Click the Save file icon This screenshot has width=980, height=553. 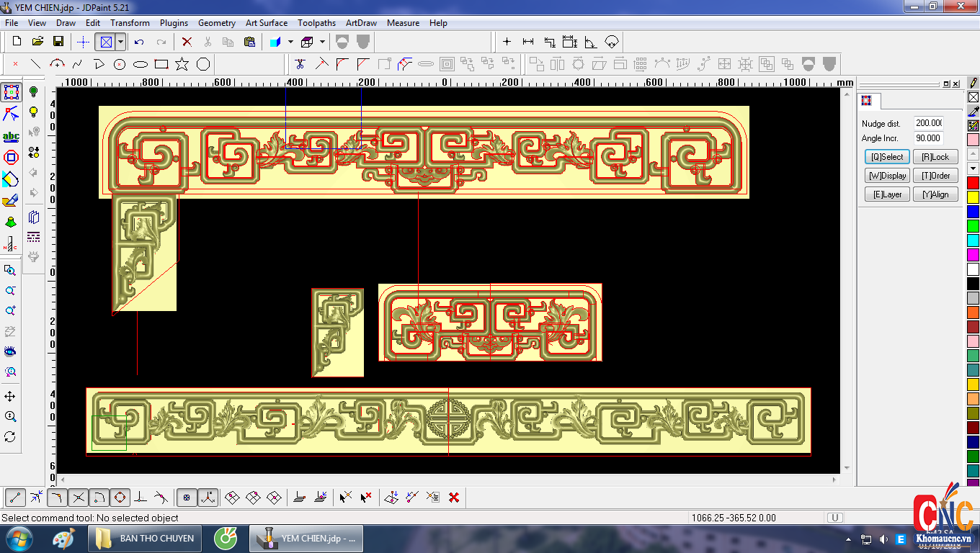pos(58,42)
